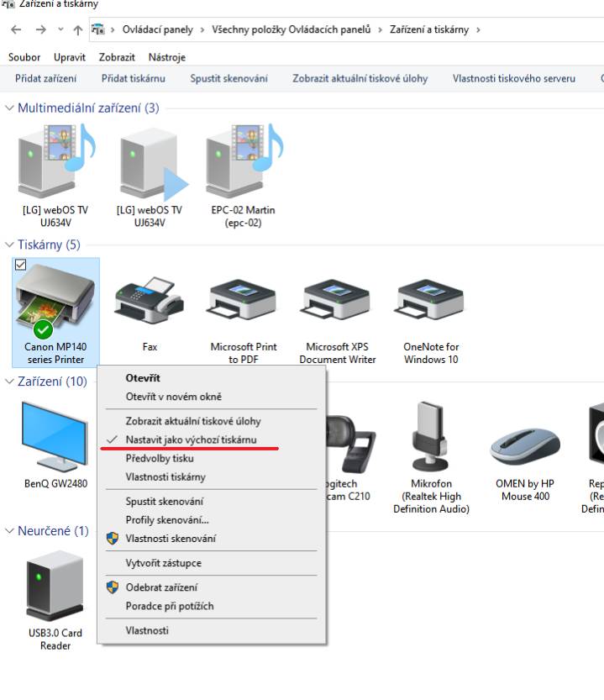Select EPC-02 Martin multimedia device
Viewport: 604px width, 700px height.
(x=244, y=161)
